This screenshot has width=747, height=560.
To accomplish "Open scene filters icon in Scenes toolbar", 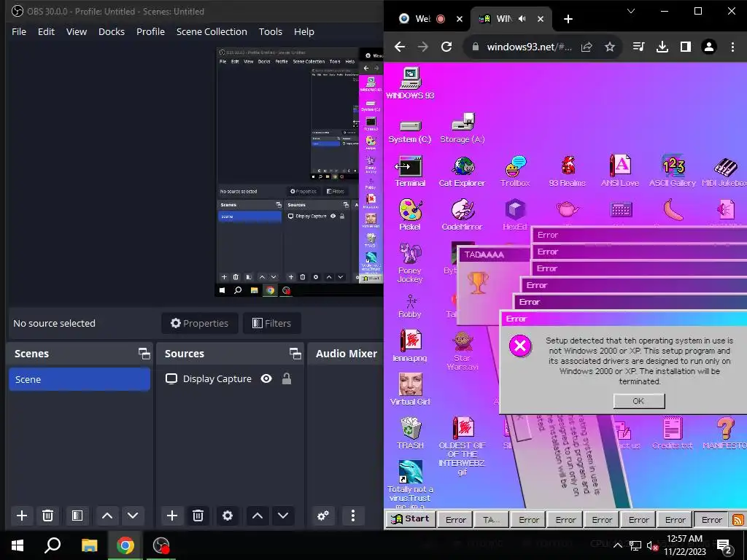I will click(77, 516).
